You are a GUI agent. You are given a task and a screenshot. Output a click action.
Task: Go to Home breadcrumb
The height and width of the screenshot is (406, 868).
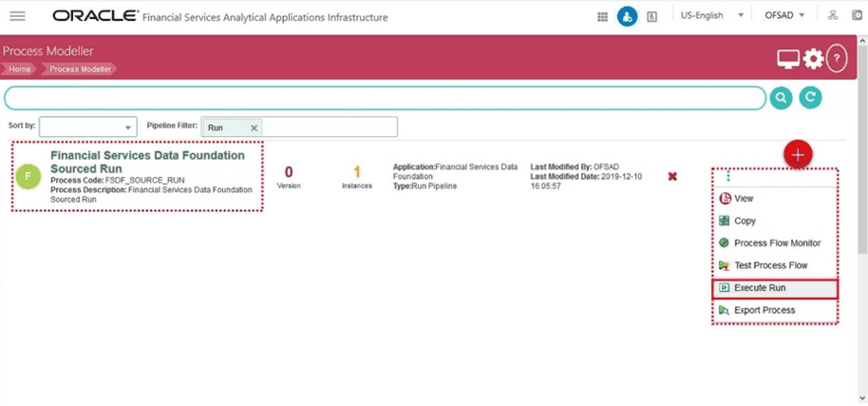tap(19, 69)
